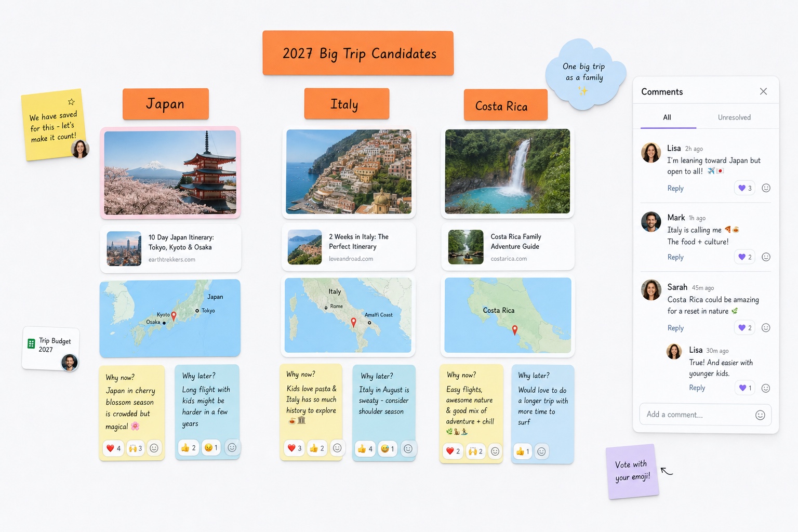Image resolution: width=798 pixels, height=532 pixels.
Task: Select the Japan pagoda photo
Action: [x=170, y=172]
